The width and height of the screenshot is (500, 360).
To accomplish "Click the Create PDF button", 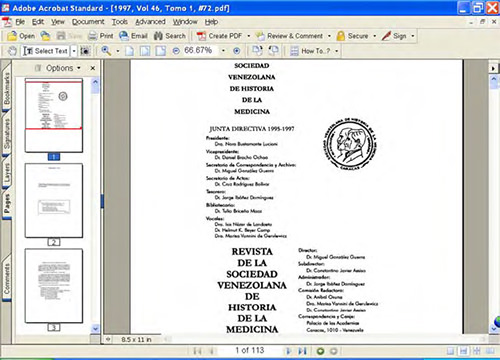I will click(x=219, y=36).
